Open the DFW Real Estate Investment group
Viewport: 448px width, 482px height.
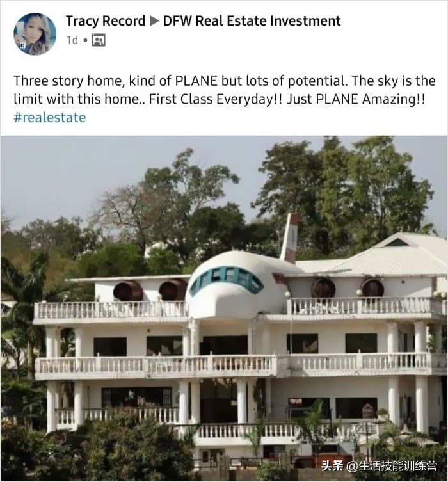[252, 21]
